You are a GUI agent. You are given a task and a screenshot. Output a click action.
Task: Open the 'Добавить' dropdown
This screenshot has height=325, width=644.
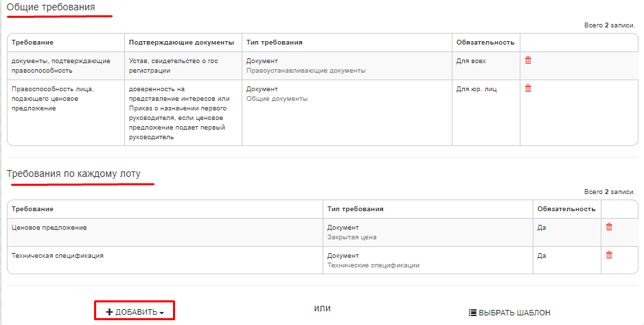135,312
